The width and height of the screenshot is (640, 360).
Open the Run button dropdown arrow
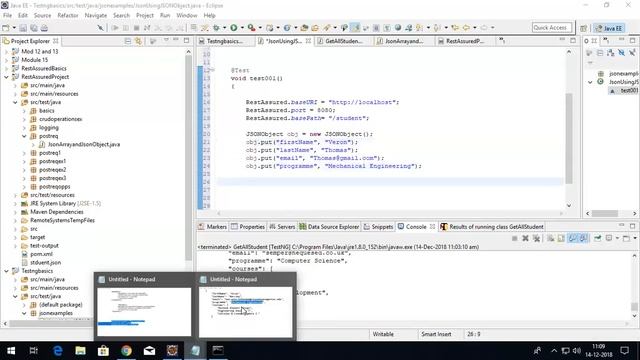242,28
